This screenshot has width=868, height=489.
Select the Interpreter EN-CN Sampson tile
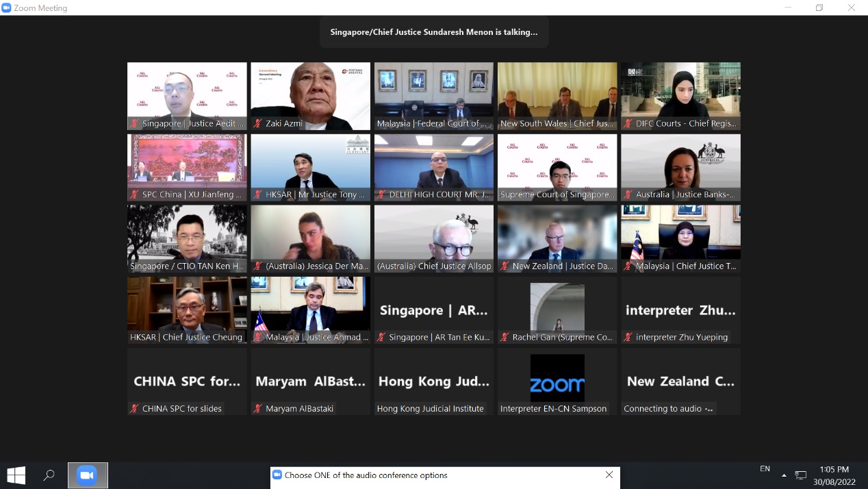[557, 381]
